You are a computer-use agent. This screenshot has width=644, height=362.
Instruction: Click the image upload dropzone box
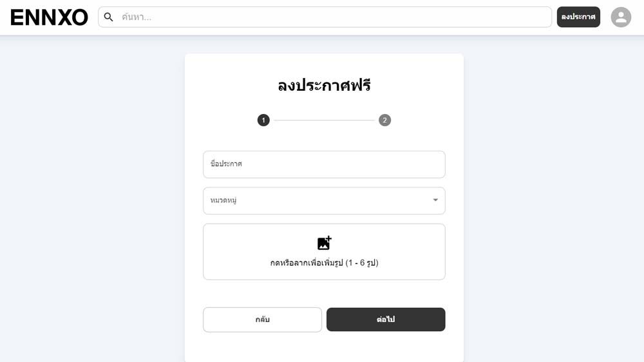tap(324, 252)
